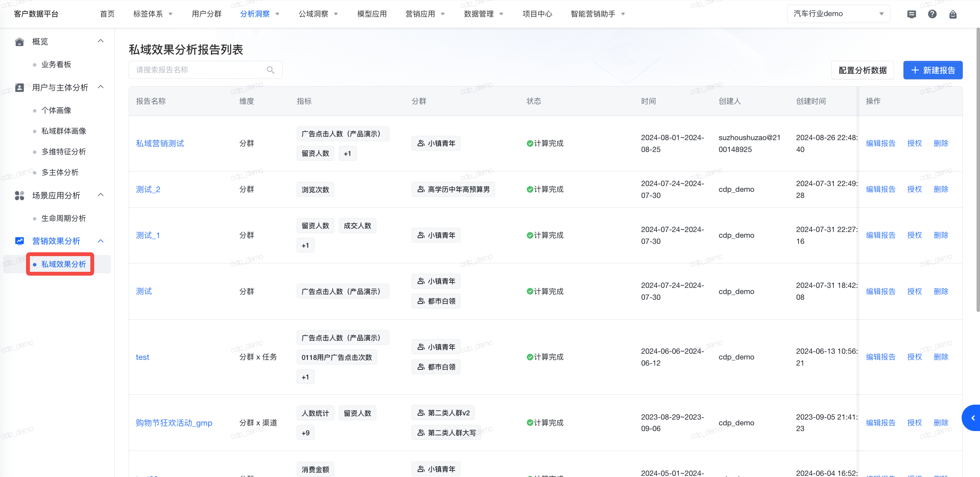Select 个体画像 in sidebar
This screenshot has height=477, width=980.
tap(56, 110)
